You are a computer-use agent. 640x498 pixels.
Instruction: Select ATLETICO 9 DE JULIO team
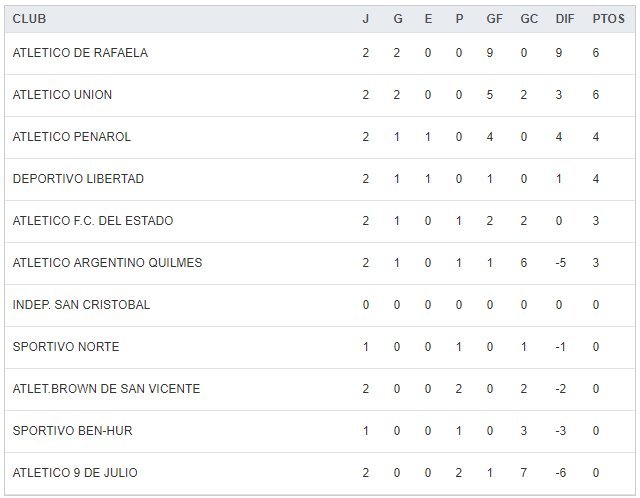75,473
